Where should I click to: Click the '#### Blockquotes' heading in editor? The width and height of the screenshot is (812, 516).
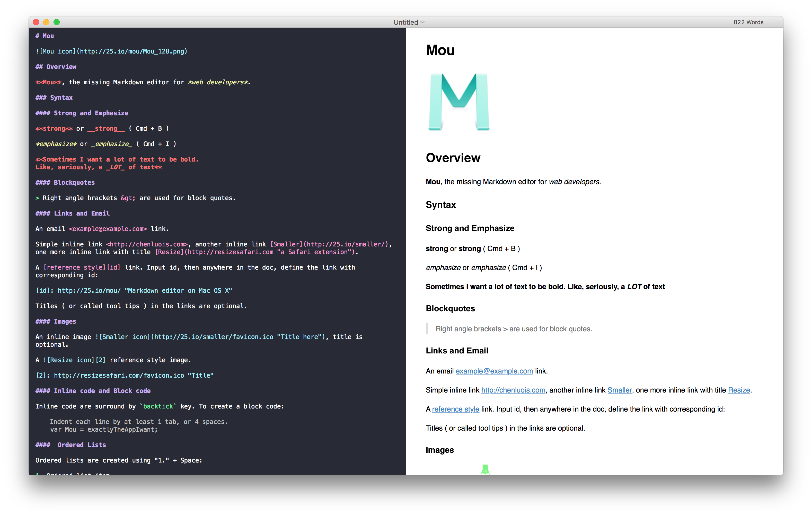[x=65, y=183]
